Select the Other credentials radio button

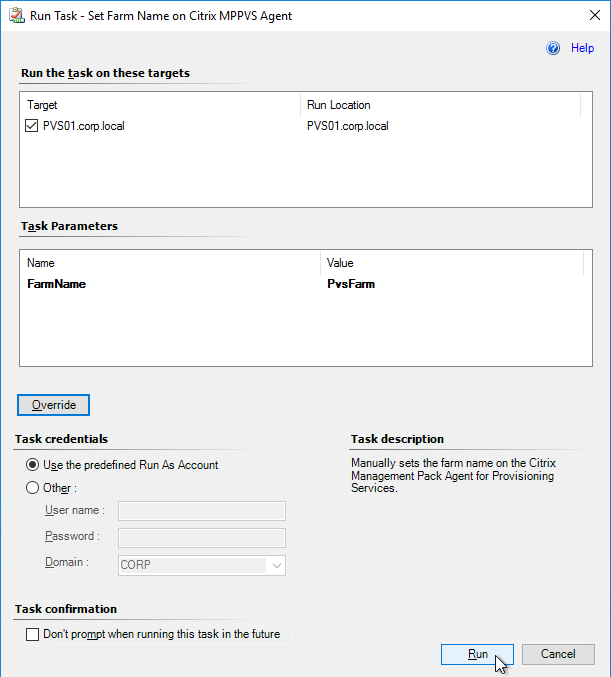tap(32, 488)
